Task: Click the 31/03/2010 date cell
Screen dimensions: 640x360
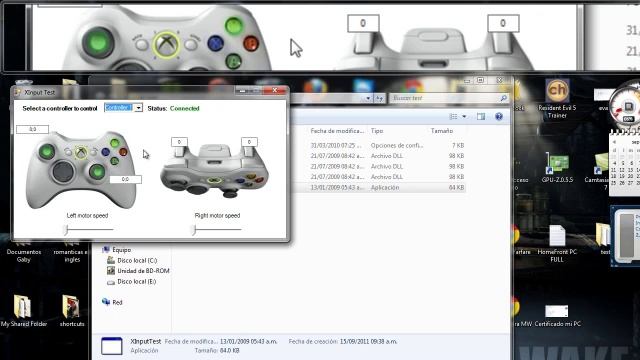Action: point(336,145)
